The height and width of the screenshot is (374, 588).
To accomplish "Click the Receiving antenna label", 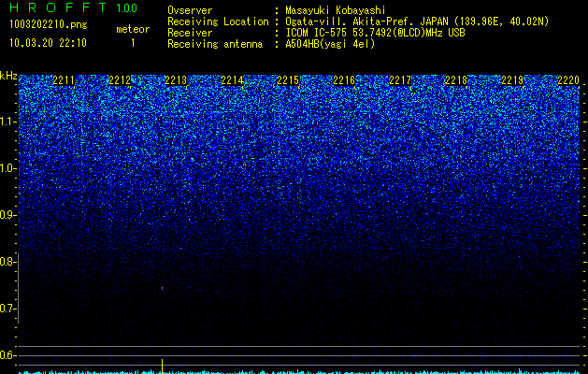I will [x=215, y=44].
